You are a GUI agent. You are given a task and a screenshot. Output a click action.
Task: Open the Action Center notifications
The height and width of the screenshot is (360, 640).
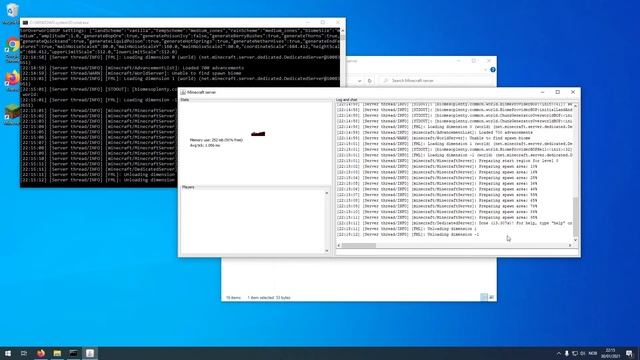click(x=629, y=353)
